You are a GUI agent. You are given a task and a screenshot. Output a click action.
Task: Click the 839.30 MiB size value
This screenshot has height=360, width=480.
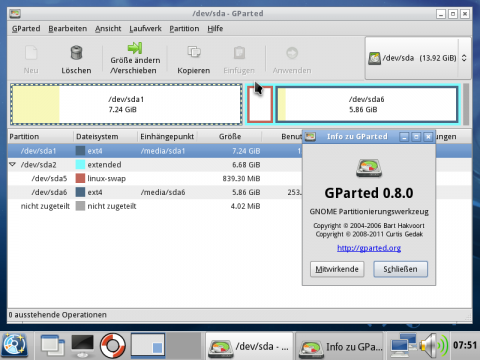point(241,179)
